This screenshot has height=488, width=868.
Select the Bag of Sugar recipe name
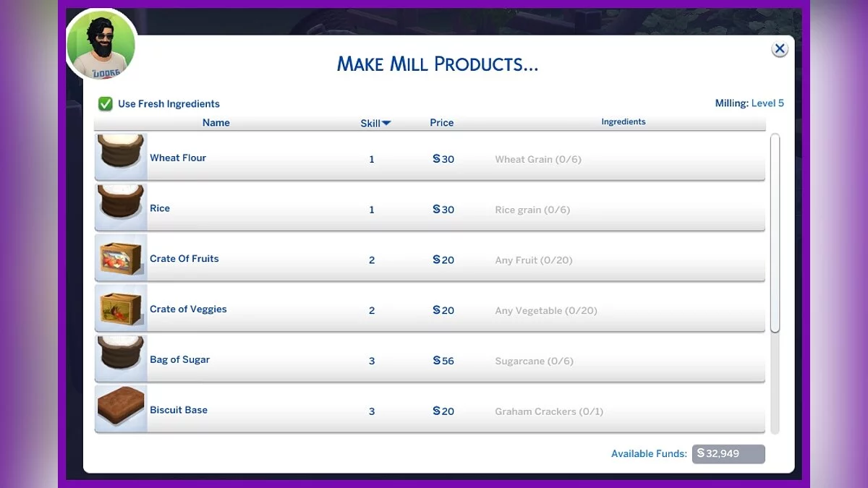click(179, 360)
